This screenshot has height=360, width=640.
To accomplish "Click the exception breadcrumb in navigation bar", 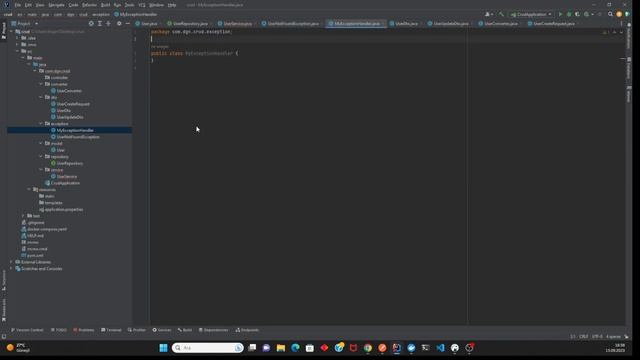I will pyautogui.click(x=101, y=14).
